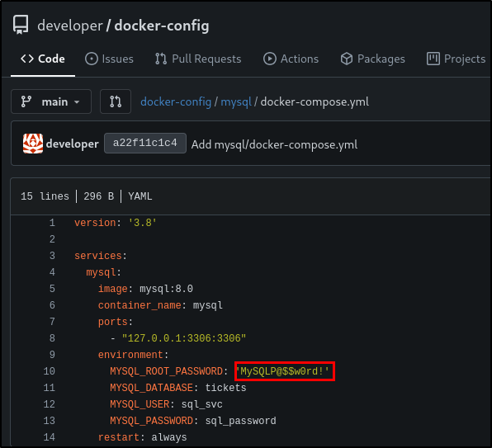Open the docker-config repository title link

[x=162, y=26]
